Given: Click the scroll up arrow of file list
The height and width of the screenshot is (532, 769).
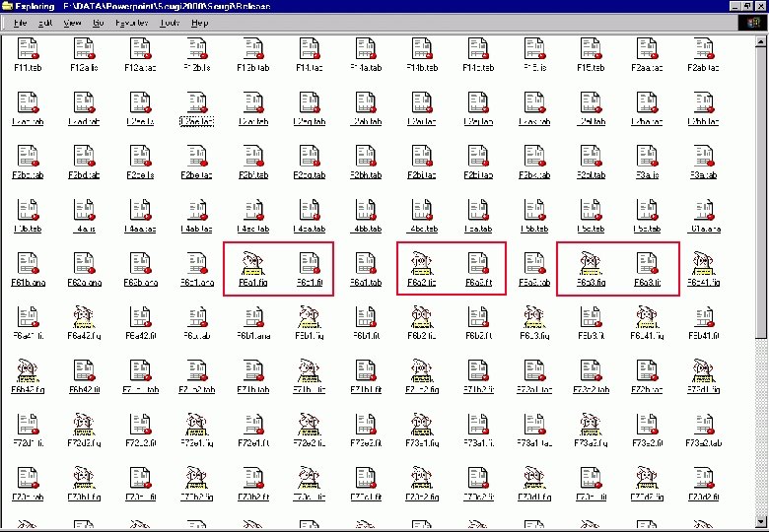Looking at the screenshot, I should click(x=761, y=40).
